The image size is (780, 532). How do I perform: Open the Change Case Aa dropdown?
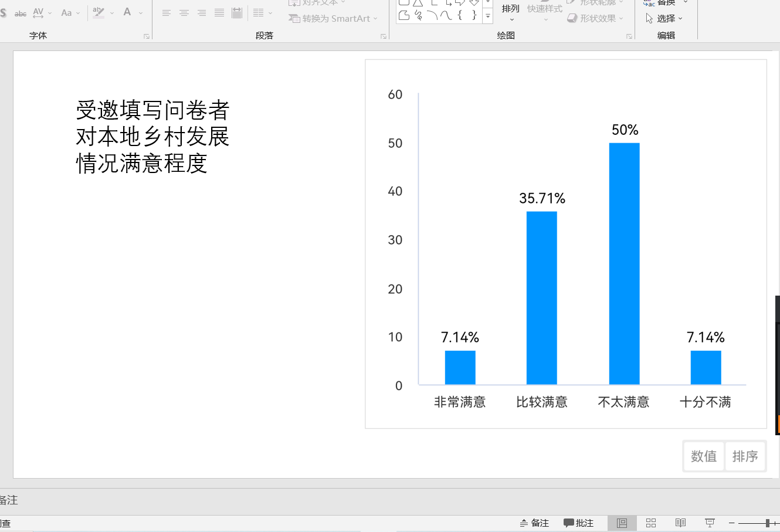[x=70, y=13]
